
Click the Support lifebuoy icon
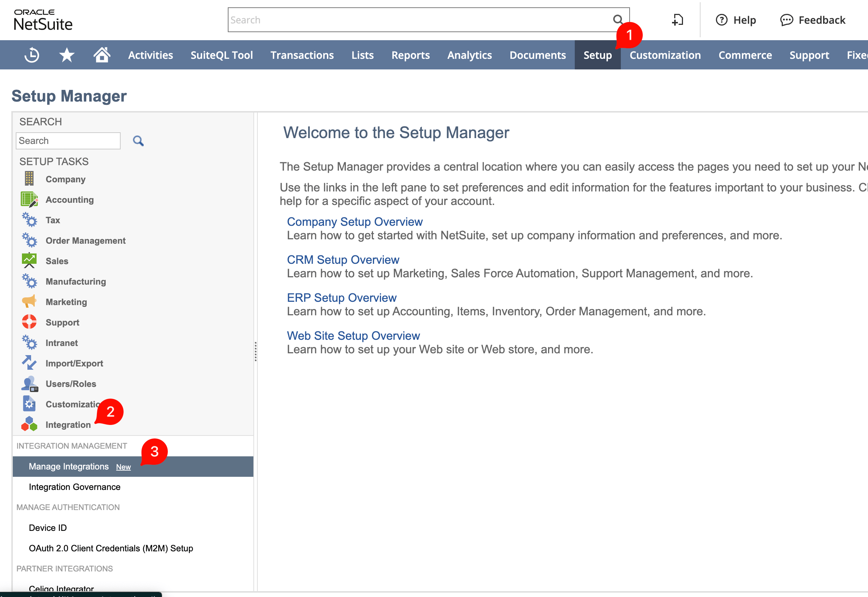pyautogui.click(x=29, y=322)
